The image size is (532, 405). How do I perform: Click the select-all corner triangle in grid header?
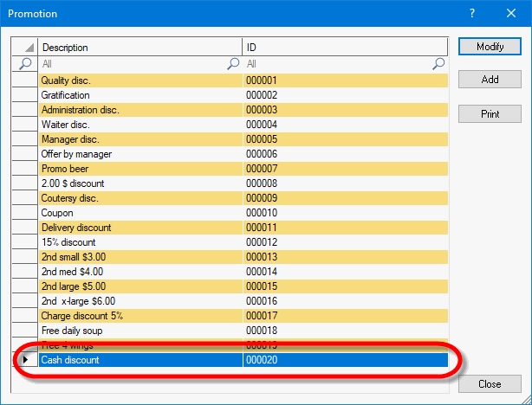pos(25,48)
